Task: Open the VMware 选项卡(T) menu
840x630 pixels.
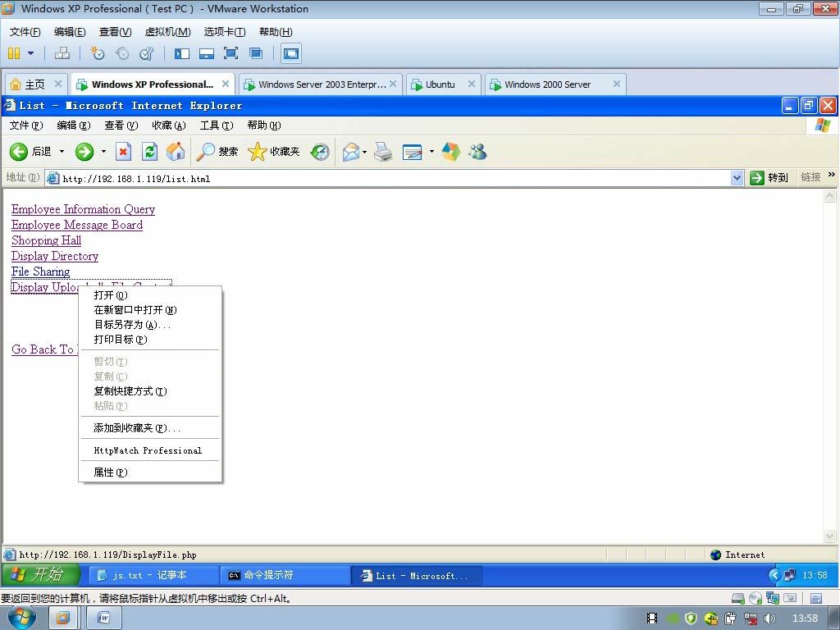Action: (225, 32)
